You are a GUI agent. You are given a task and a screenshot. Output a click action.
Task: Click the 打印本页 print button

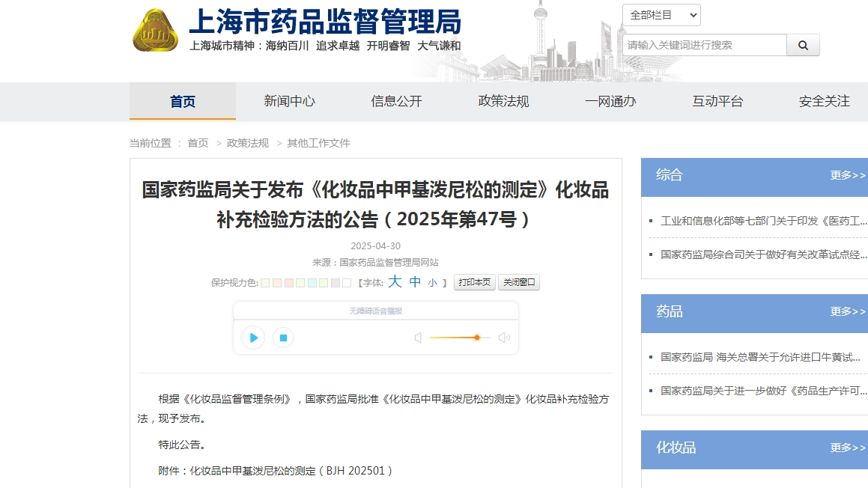point(474,282)
